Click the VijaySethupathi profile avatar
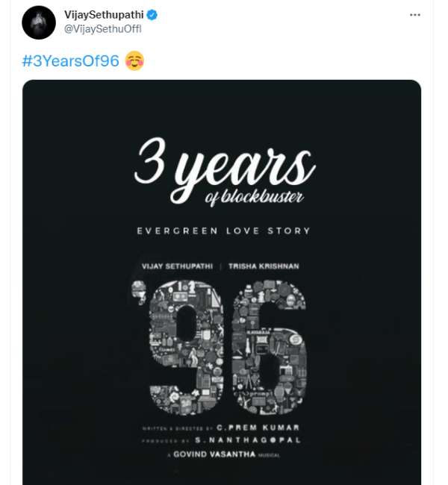 [39, 22]
